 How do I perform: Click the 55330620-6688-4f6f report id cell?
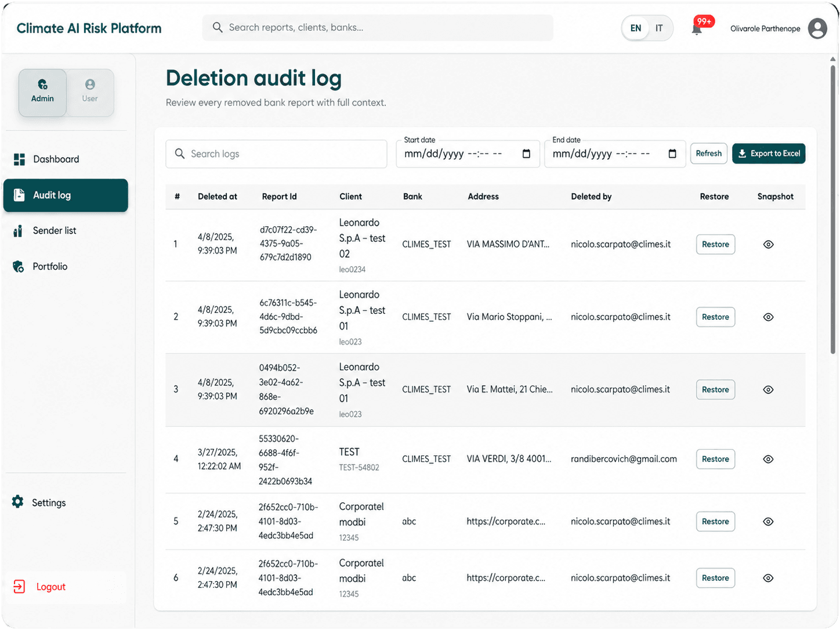click(285, 460)
